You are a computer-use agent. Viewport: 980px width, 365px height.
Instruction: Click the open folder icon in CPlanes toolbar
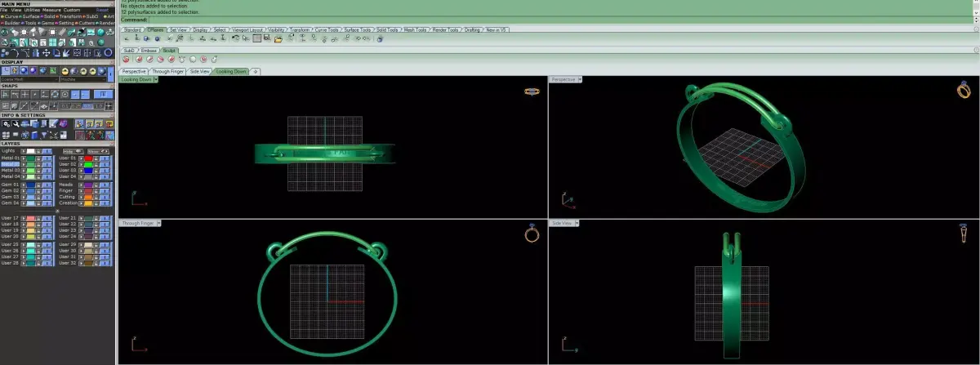[x=278, y=39]
